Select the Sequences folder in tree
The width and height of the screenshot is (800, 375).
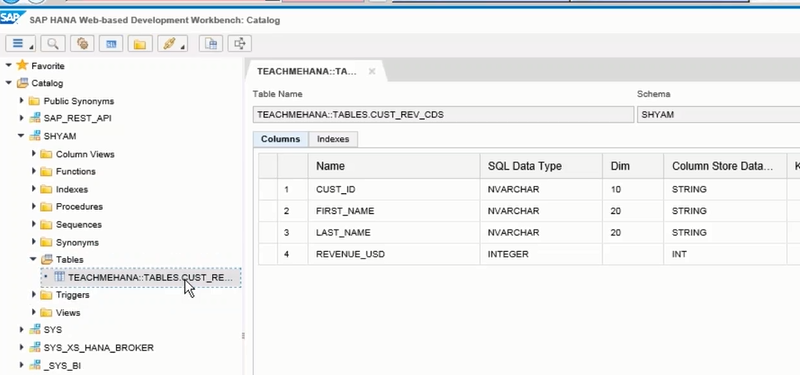[x=79, y=224]
